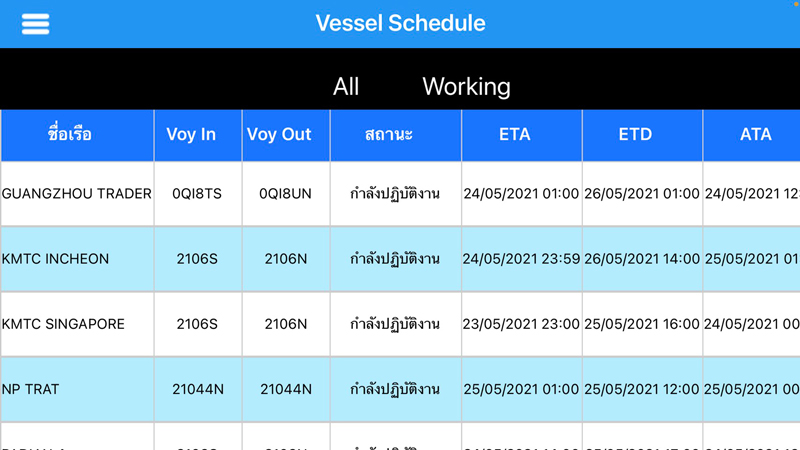Screen dimensions: 800x450
Task: Click the Vessel Schedule title
Action: [x=400, y=23]
